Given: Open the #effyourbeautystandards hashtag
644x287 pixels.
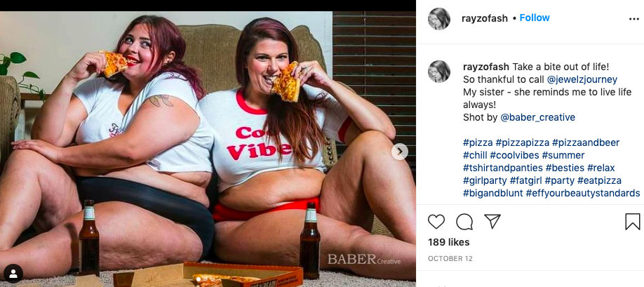Looking at the screenshot, I should 583,194.
